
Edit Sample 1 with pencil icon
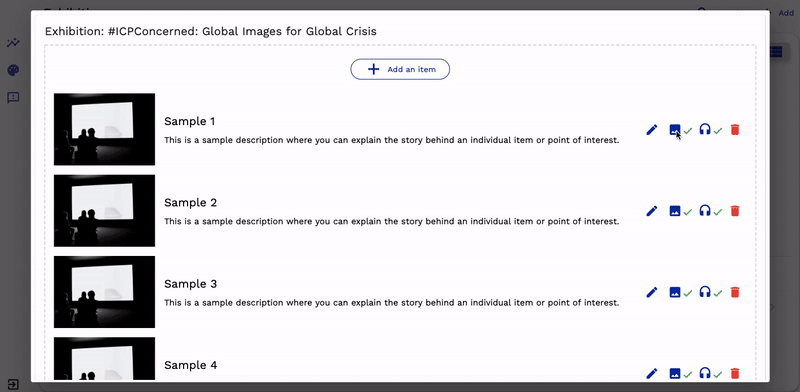pos(652,130)
